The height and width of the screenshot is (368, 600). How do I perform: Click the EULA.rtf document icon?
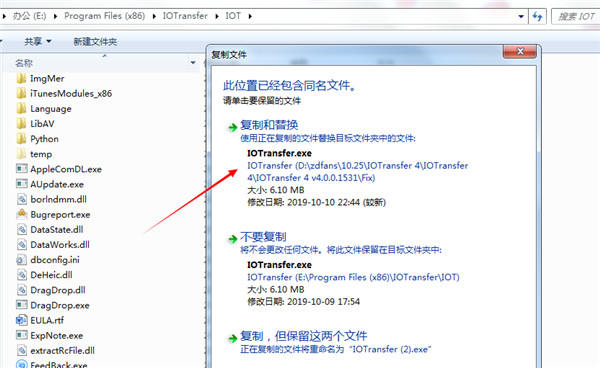click(21, 320)
